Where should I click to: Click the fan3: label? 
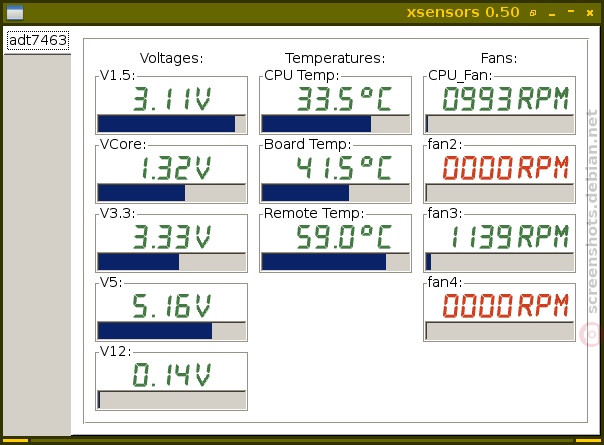click(x=445, y=213)
